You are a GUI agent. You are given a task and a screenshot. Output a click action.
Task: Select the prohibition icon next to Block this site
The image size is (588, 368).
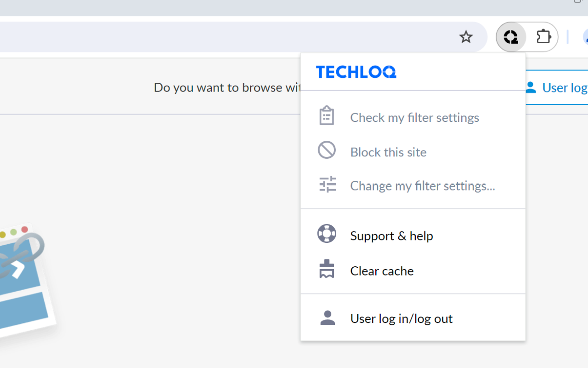click(327, 149)
